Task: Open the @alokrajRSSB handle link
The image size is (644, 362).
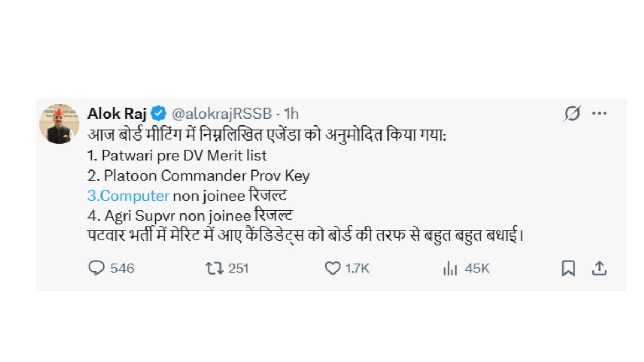Action: [x=221, y=114]
